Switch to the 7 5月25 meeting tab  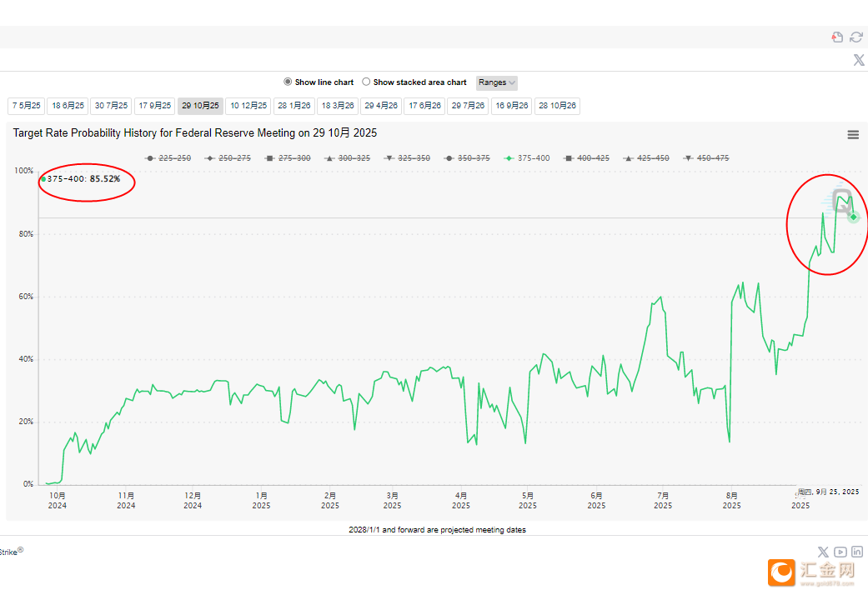[26, 106]
